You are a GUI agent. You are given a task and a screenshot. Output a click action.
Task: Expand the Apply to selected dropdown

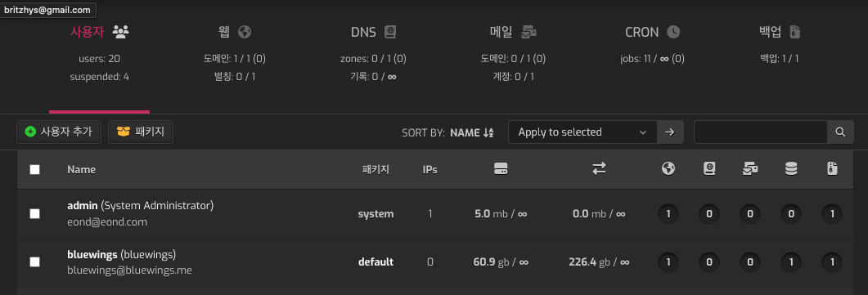point(582,132)
